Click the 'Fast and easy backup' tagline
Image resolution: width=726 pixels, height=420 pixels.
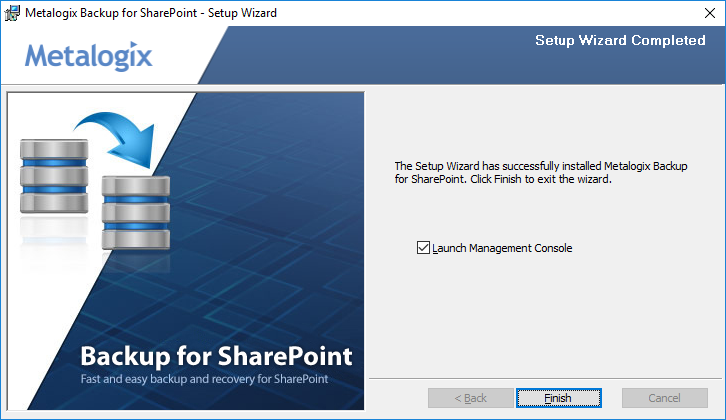pos(204,379)
